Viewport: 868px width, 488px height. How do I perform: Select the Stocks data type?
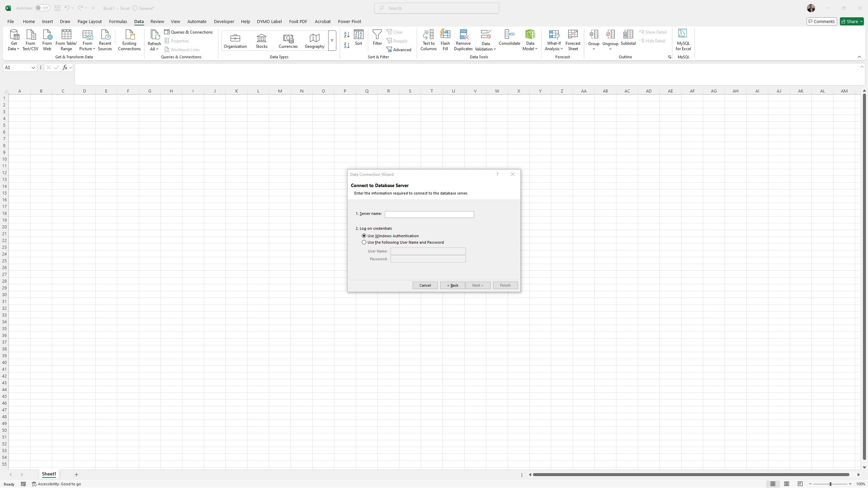pos(261,41)
